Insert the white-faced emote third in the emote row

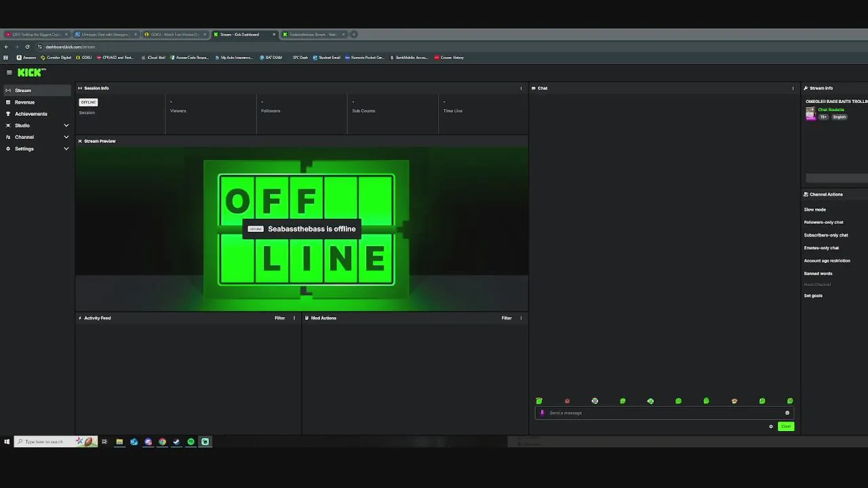click(x=595, y=401)
